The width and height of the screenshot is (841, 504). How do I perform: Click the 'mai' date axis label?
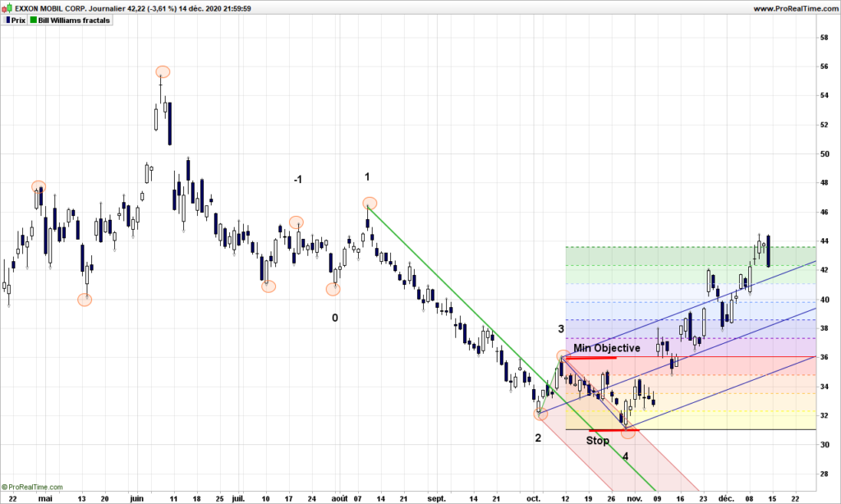46,498
